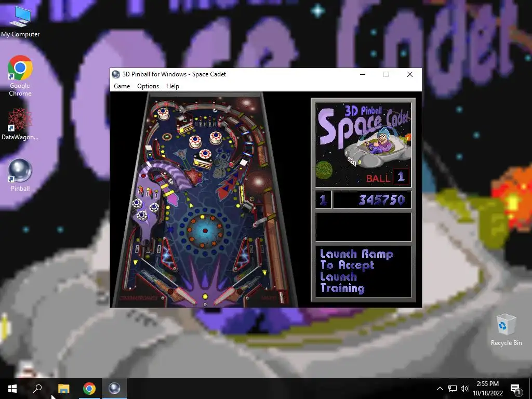Click the Pinball taskbar button
Screen dimensions: 532x399
pyautogui.click(x=115, y=389)
